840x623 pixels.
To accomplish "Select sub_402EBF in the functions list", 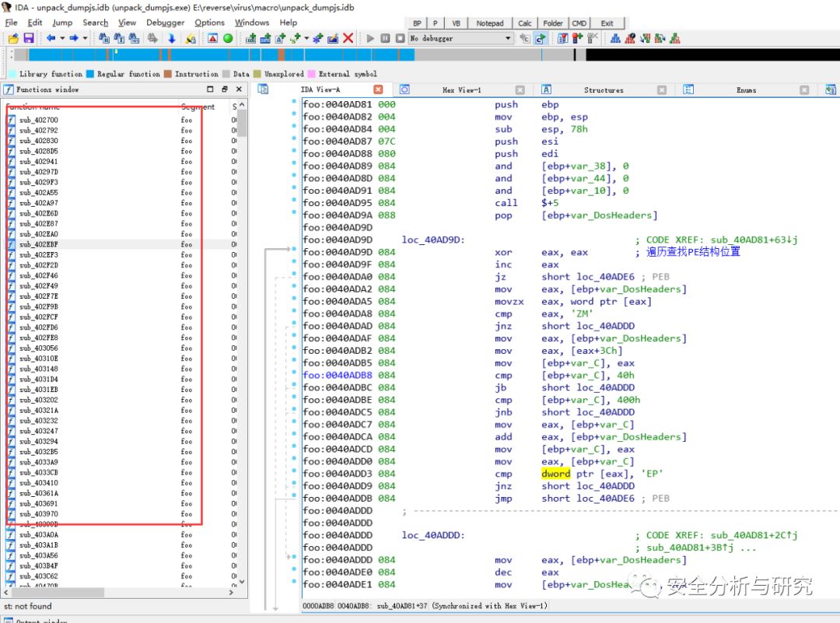I will pos(39,244).
